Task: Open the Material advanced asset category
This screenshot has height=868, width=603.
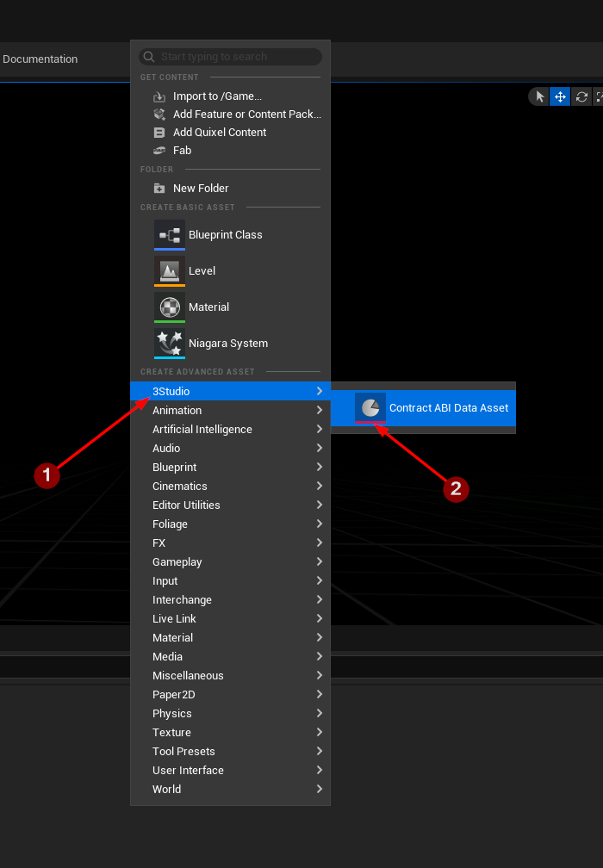Action: (x=230, y=638)
